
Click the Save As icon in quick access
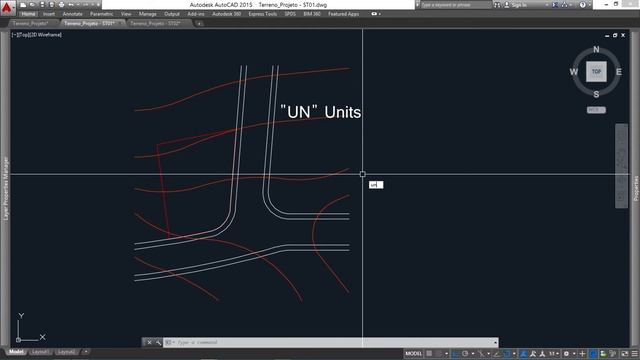click(x=52, y=5)
